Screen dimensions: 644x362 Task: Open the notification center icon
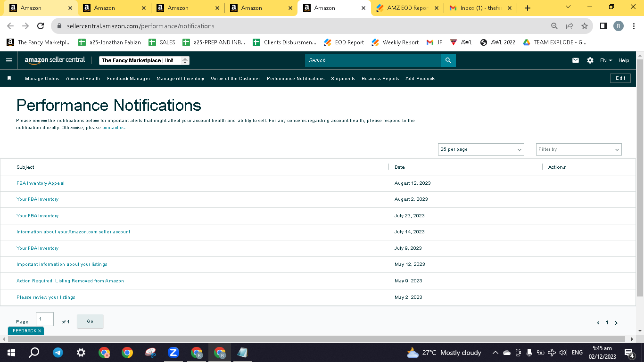pos(629,353)
